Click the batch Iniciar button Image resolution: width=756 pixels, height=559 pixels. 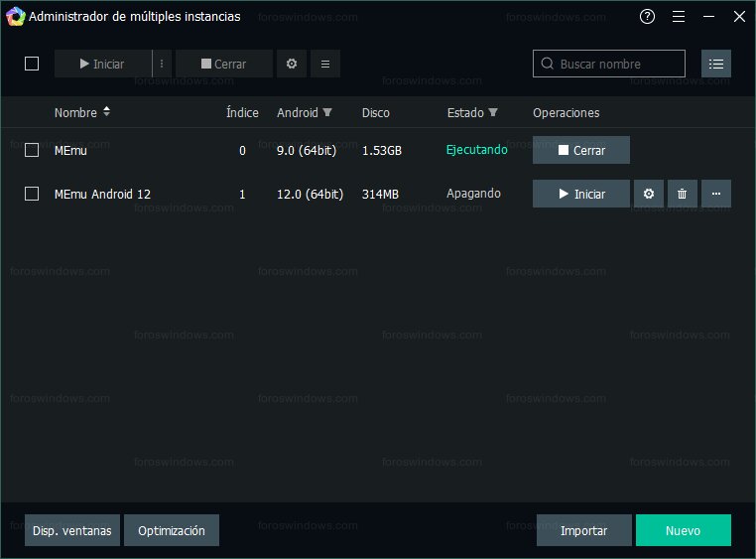(x=103, y=64)
